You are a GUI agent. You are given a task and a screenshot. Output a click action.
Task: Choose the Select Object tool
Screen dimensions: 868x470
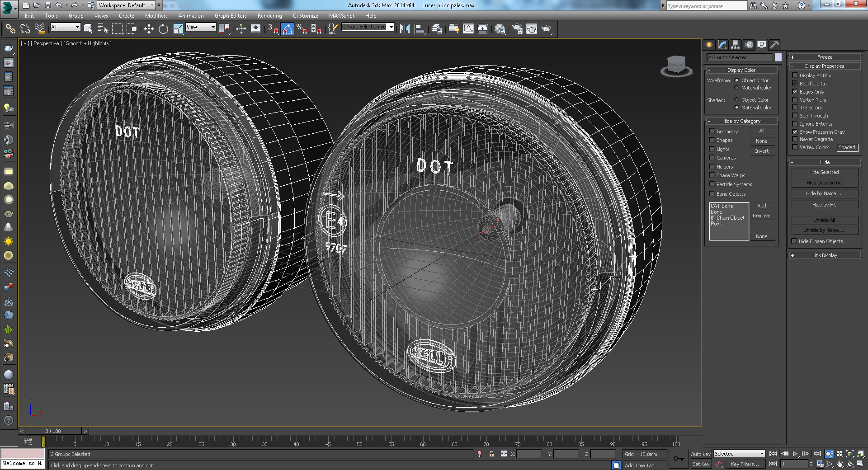88,29
